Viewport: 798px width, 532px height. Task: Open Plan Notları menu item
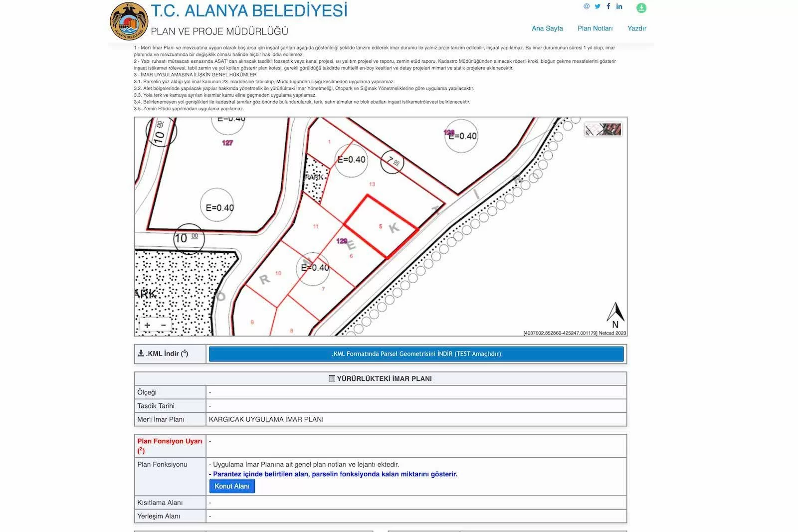click(595, 28)
